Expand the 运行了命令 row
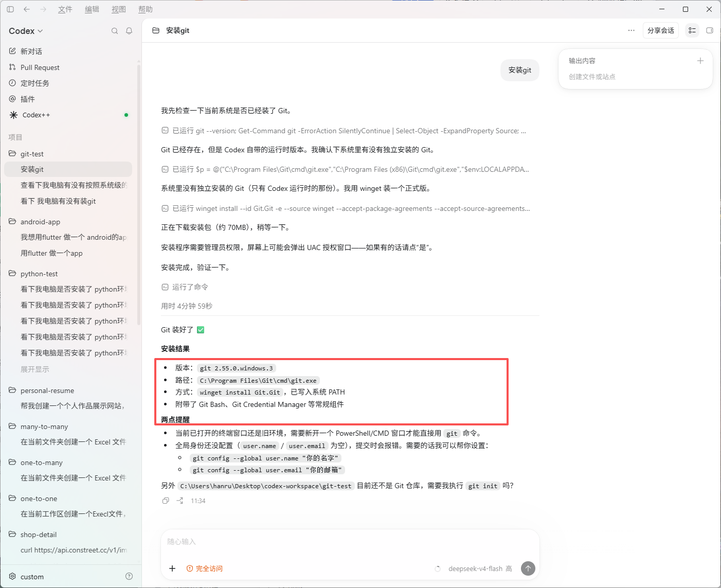Screen dimensions: 721x588 pyautogui.click(x=185, y=287)
